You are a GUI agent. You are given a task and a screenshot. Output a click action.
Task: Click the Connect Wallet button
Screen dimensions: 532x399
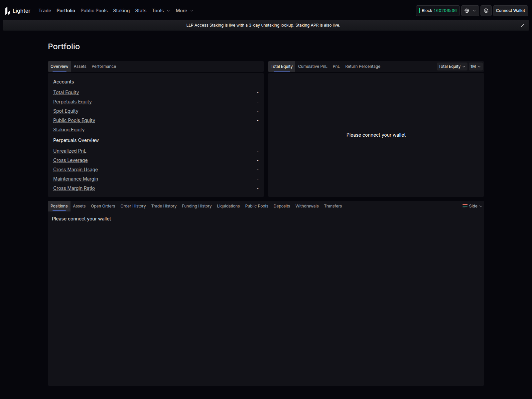(x=510, y=11)
